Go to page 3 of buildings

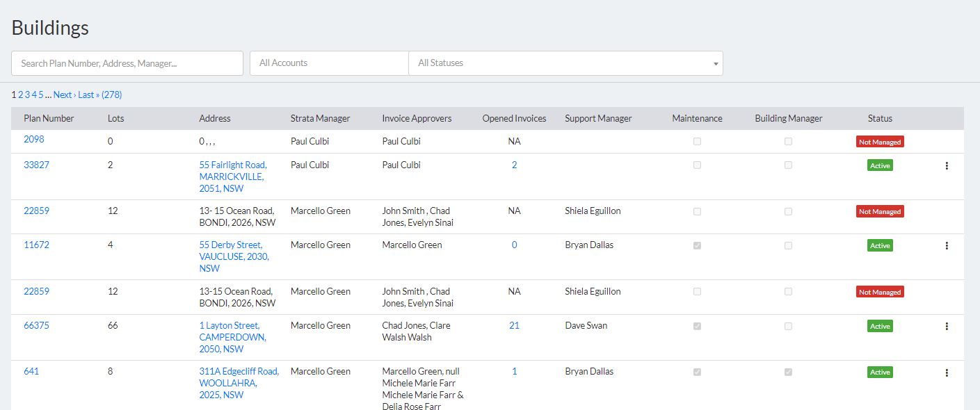coord(27,95)
